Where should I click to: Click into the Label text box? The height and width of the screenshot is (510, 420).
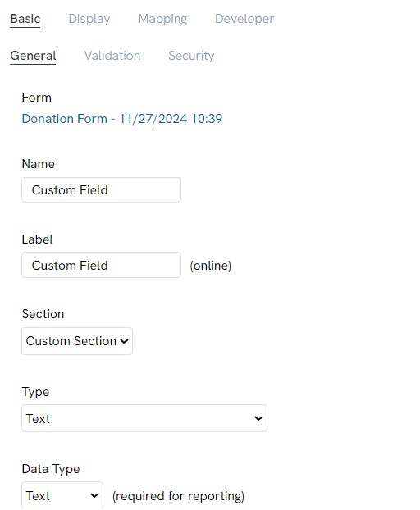pyautogui.click(x=101, y=265)
